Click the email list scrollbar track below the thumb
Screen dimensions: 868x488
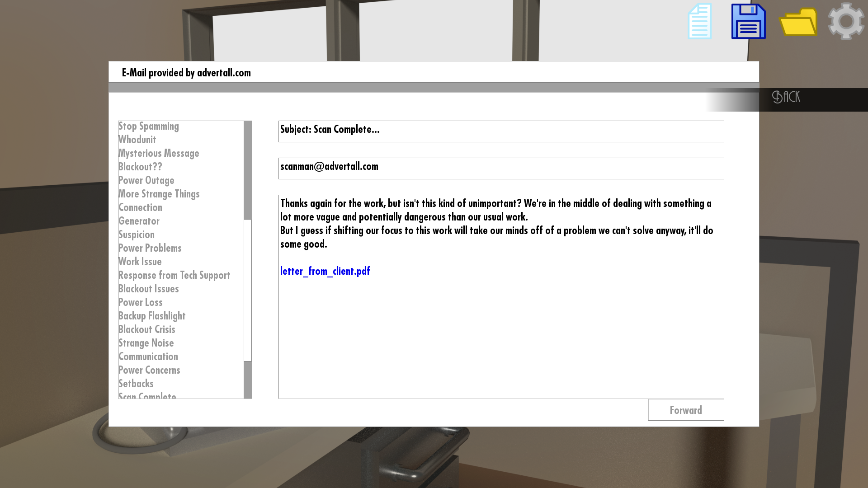pyautogui.click(x=248, y=380)
